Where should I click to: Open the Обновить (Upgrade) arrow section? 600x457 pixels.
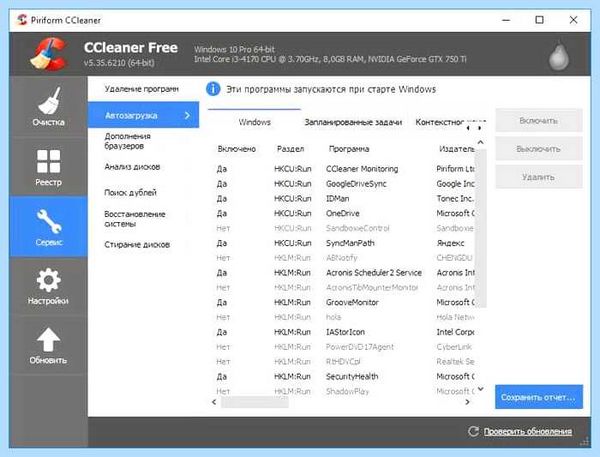48,345
